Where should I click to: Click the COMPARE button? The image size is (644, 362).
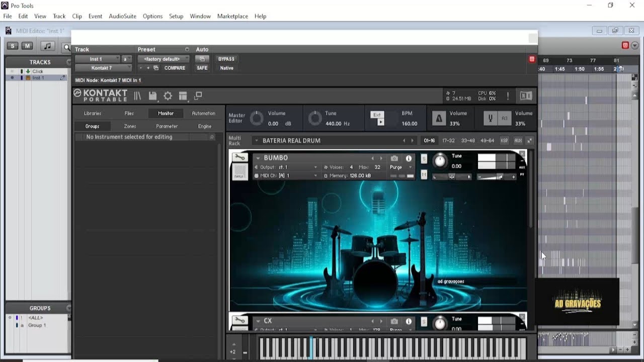175,68
